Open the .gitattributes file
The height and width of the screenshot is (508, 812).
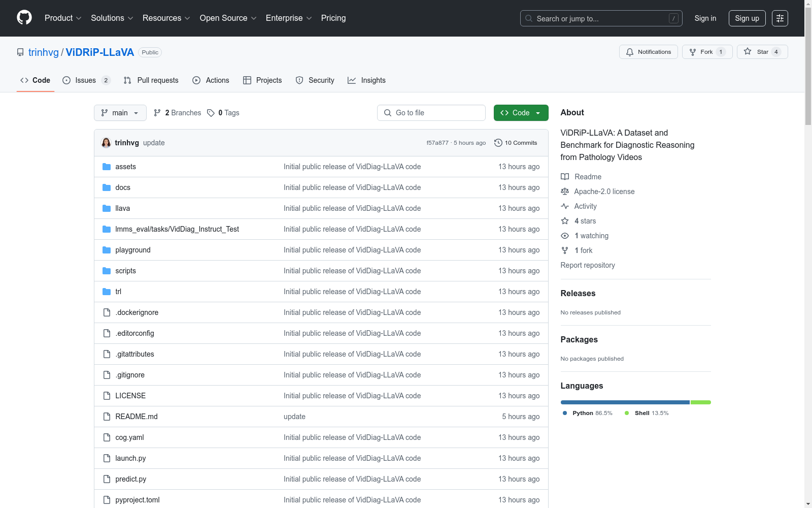tap(134, 354)
